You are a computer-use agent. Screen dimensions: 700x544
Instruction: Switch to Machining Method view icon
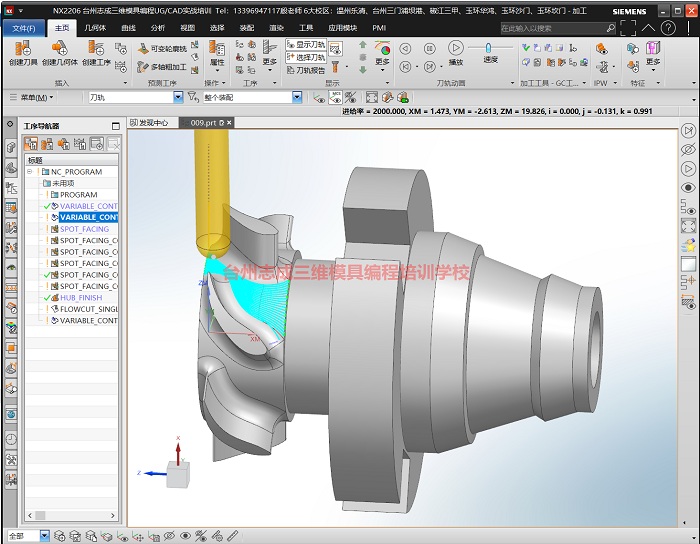tap(80, 144)
